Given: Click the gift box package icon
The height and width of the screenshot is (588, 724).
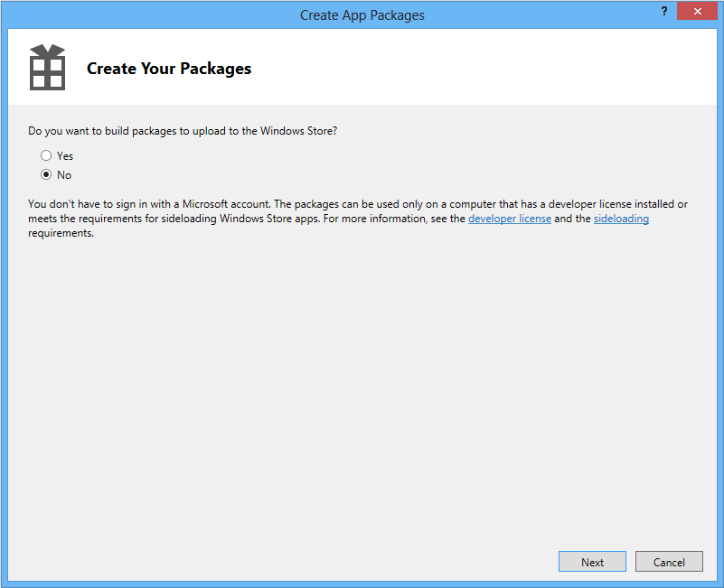Looking at the screenshot, I should [48, 68].
